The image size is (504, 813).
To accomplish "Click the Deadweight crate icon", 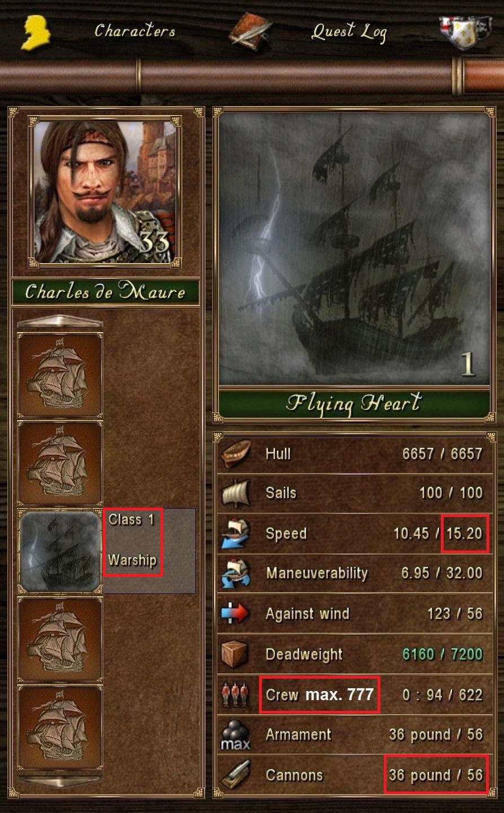I will tap(236, 654).
